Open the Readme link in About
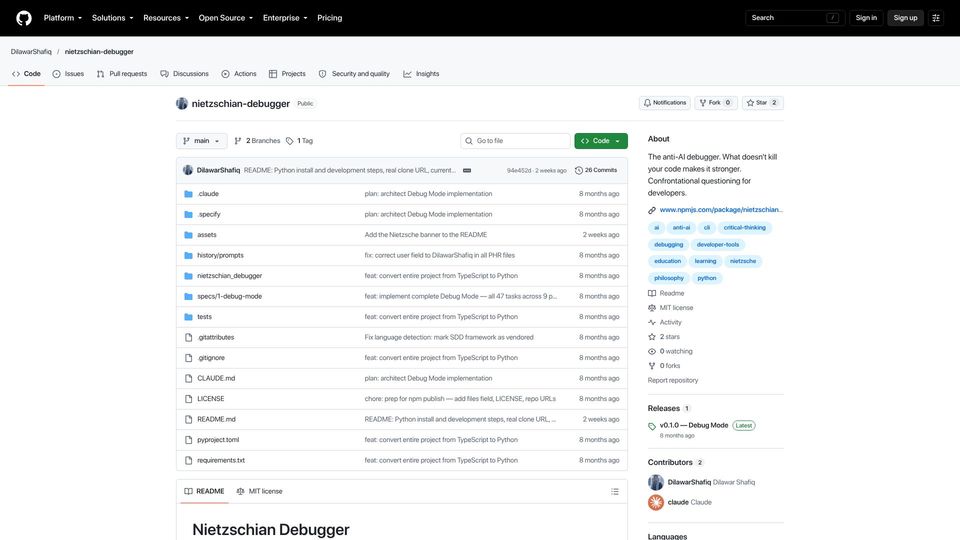This screenshot has width=960, height=540. coord(672,293)
